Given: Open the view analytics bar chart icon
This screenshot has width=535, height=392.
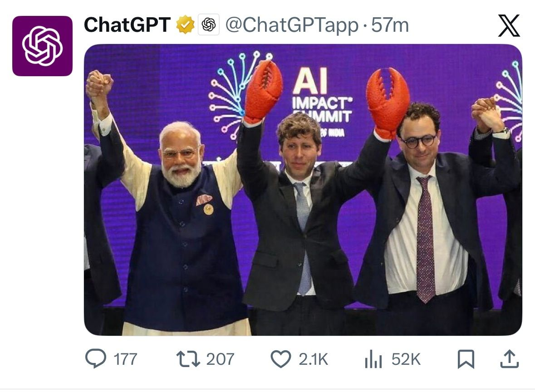Looking at the screenshot, I should pyautogui.click(x=373, y=360).
